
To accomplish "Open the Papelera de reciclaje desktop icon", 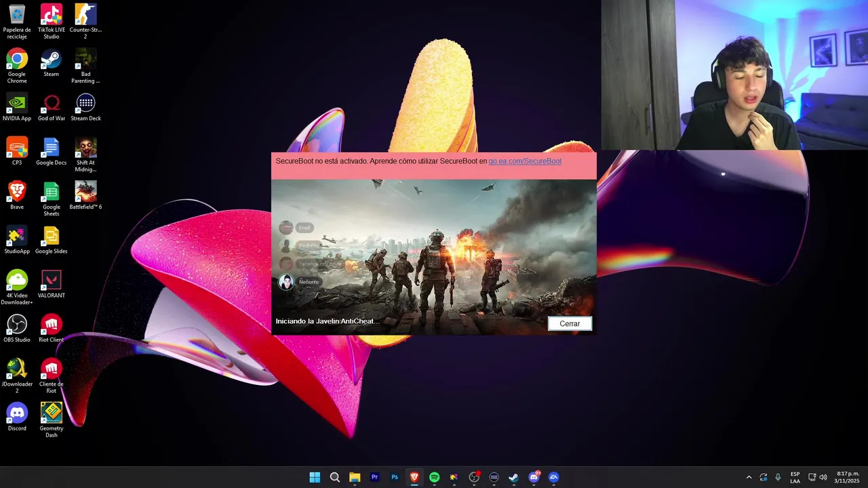I will (17, 22).
